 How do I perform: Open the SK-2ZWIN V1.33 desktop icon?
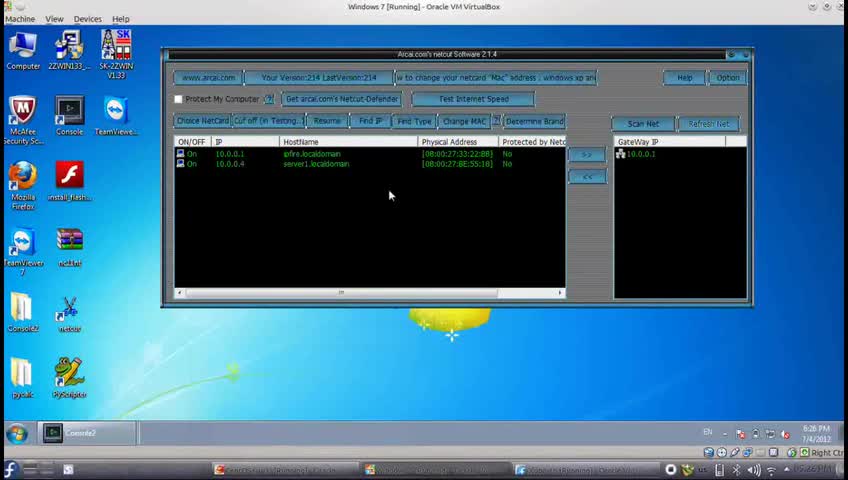tap(116, 54)
